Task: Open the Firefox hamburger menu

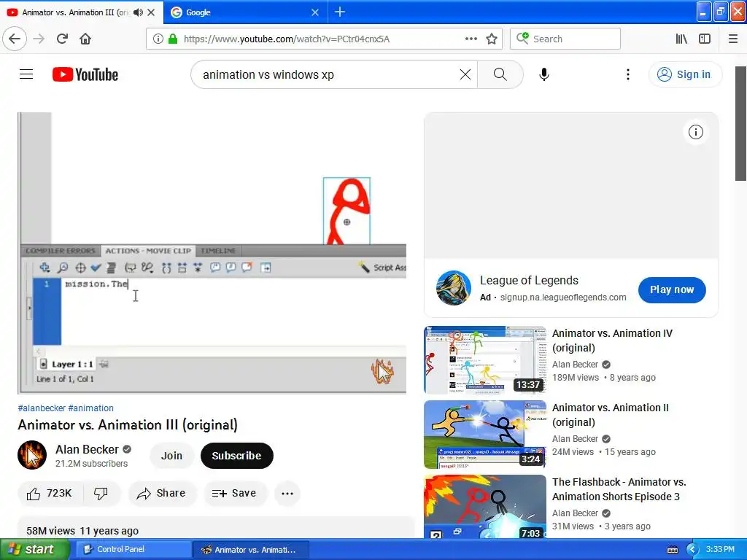Action: pyautogui.click(x=733, y=39)
